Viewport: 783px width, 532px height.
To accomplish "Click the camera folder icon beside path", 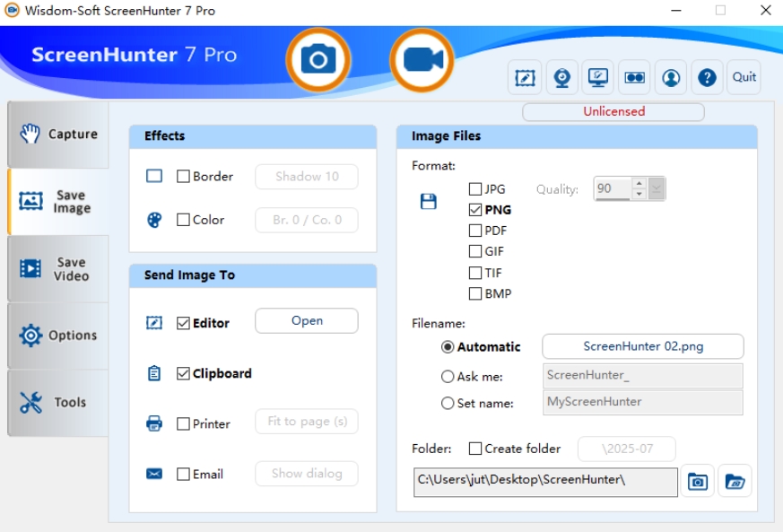I will point(698,482).
